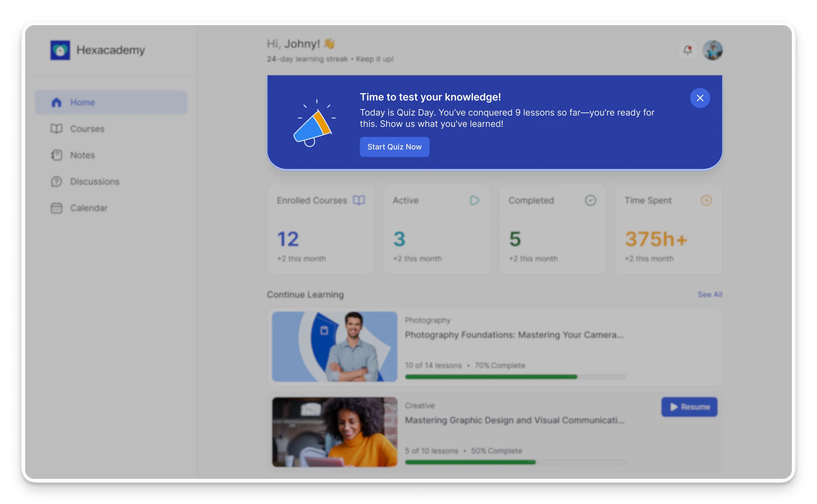The image size is (817, 504).
Task: Click the 70% Complete progress bar
Action: click(516, 377)
